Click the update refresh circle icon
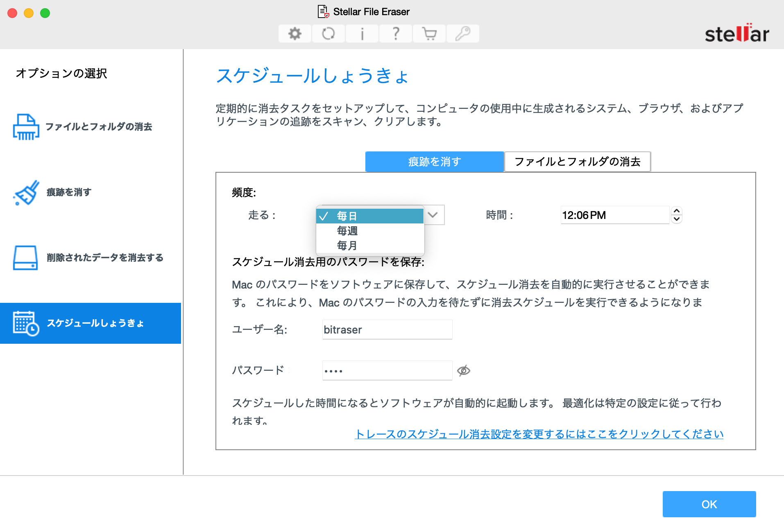The width and height of the screenshot is (784, 532). point(329,34)
